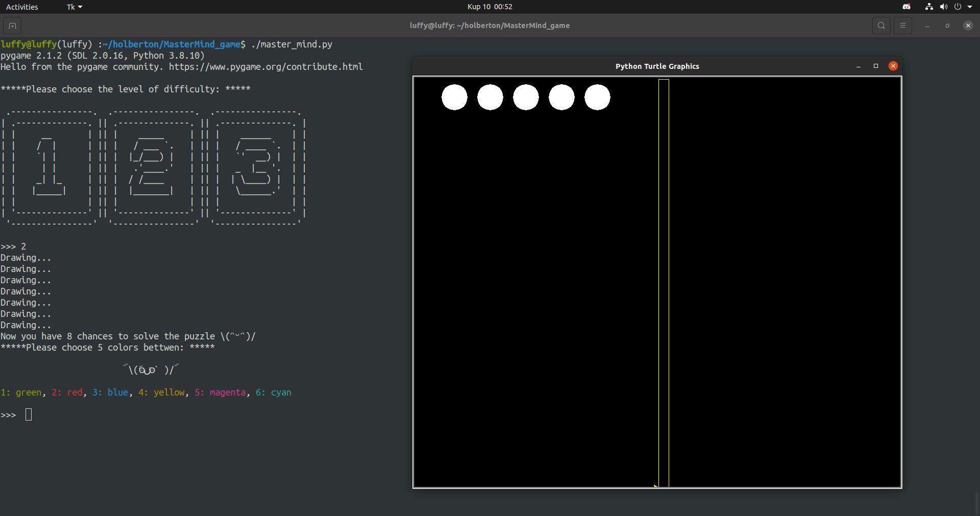Click the 'Python Turtle Graphics' title text
The image size is (980, 516).
(x=657, y=66)
